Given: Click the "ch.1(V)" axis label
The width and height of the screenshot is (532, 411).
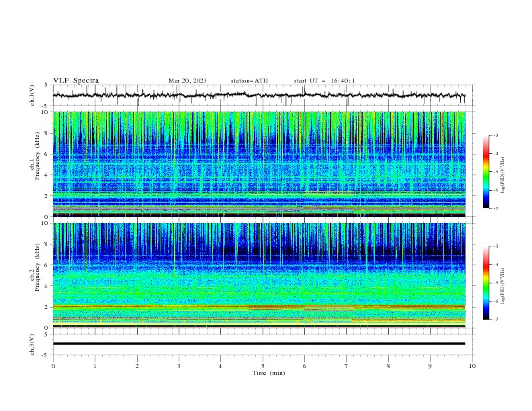Looking at the screenshot, I should (x=32, y=95).
